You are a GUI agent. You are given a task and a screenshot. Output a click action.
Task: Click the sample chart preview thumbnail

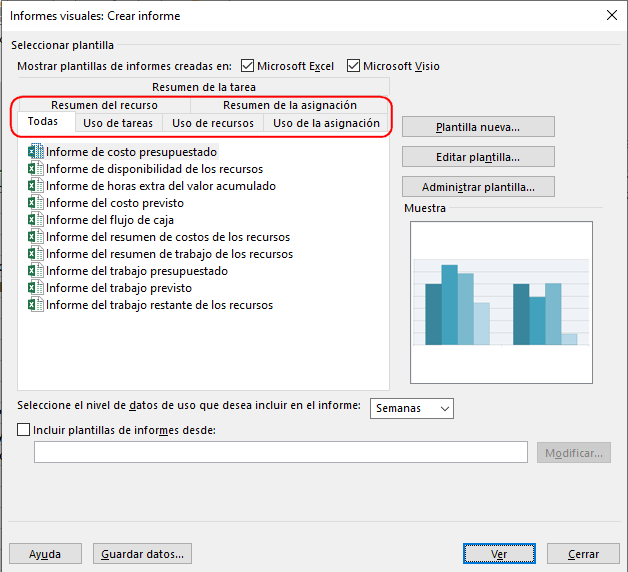tap(501, 301)
